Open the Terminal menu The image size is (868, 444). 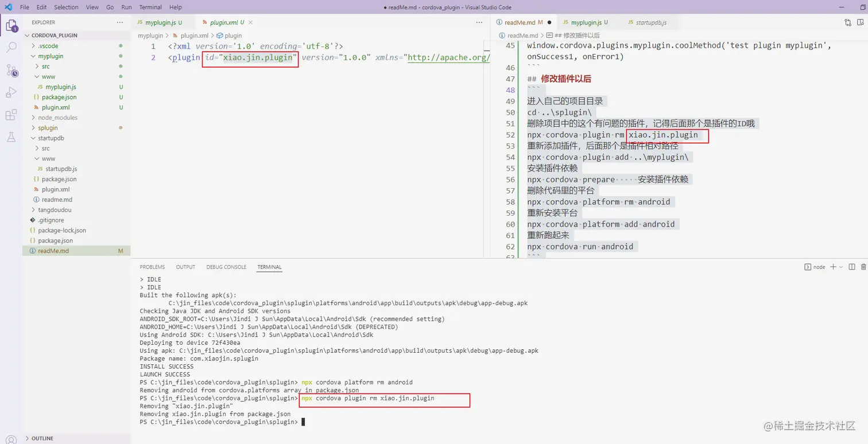point(150,7)
